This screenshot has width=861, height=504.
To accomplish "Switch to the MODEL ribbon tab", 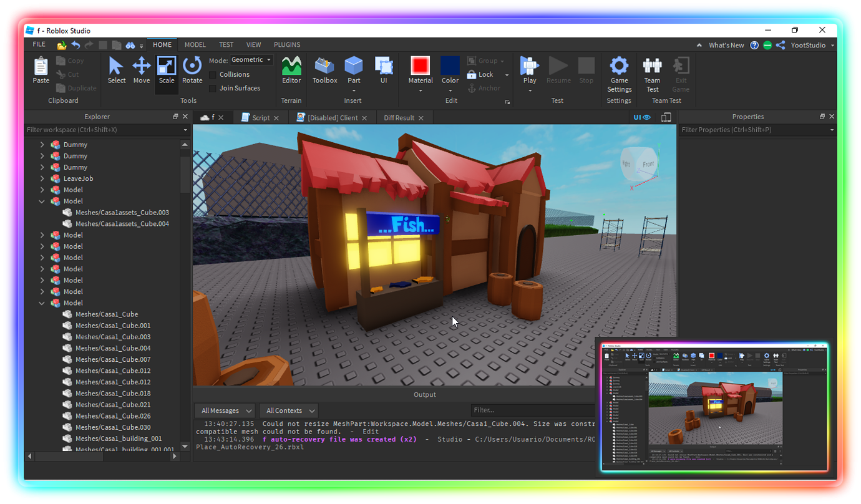I will click(195, 44).
